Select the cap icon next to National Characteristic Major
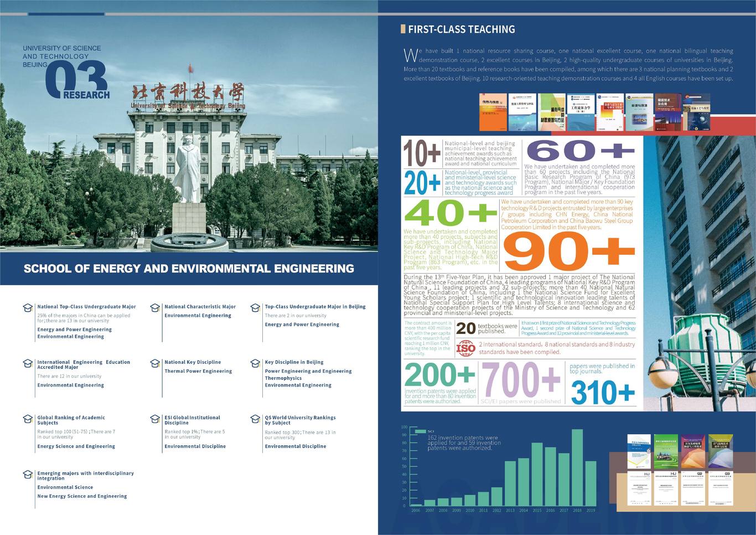This screenshot has height=535, width=756. click(155, 307)
